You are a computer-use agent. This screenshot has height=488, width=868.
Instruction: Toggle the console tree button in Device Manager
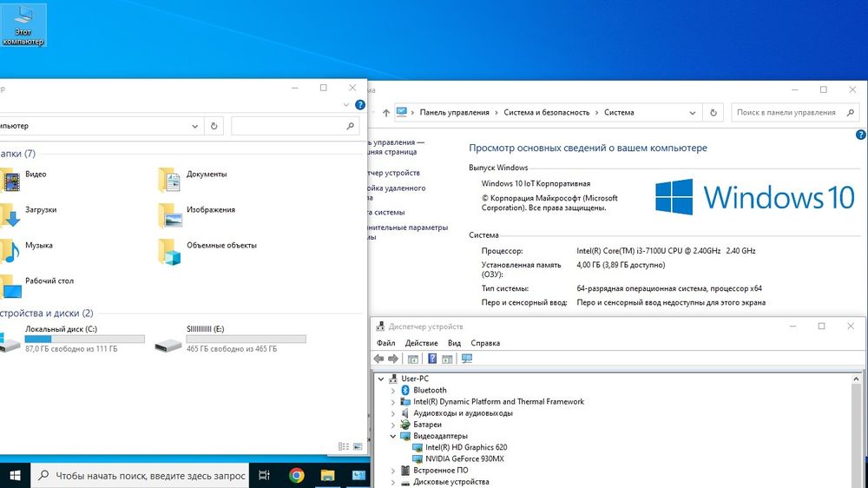click(x=413, y=359)
